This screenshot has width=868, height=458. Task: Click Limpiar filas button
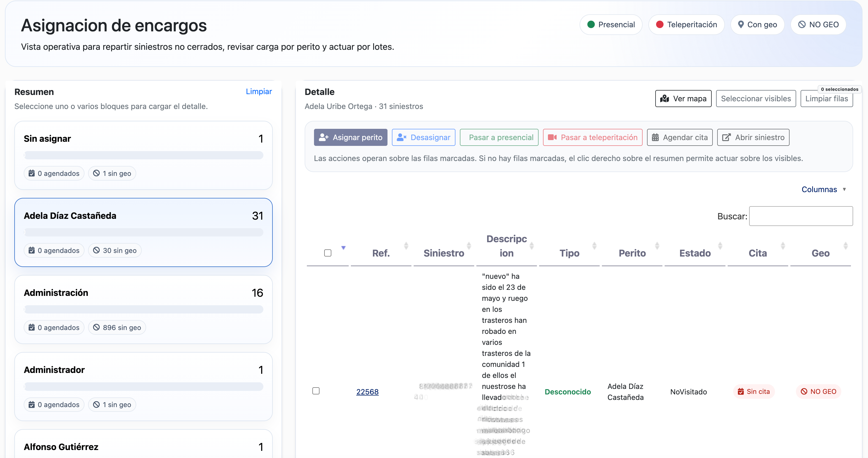(x=826, y=99)
